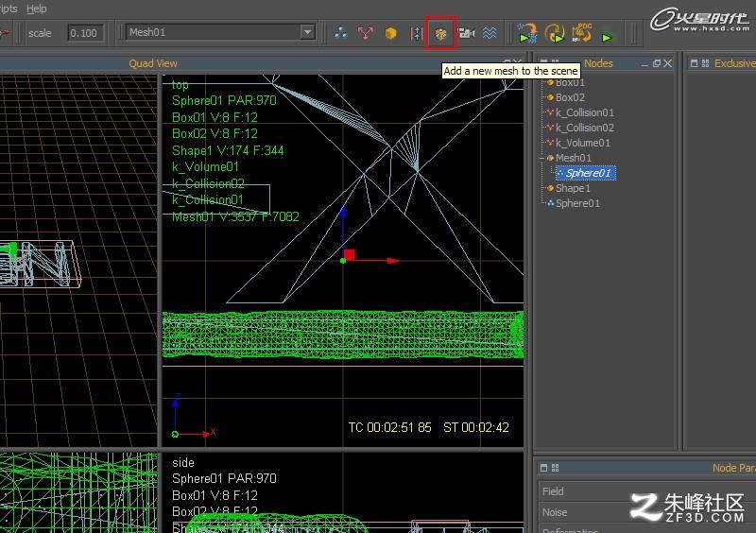Click the particle simulate icon with arrow
Screen dimensions: 756x533
[527, 33]
